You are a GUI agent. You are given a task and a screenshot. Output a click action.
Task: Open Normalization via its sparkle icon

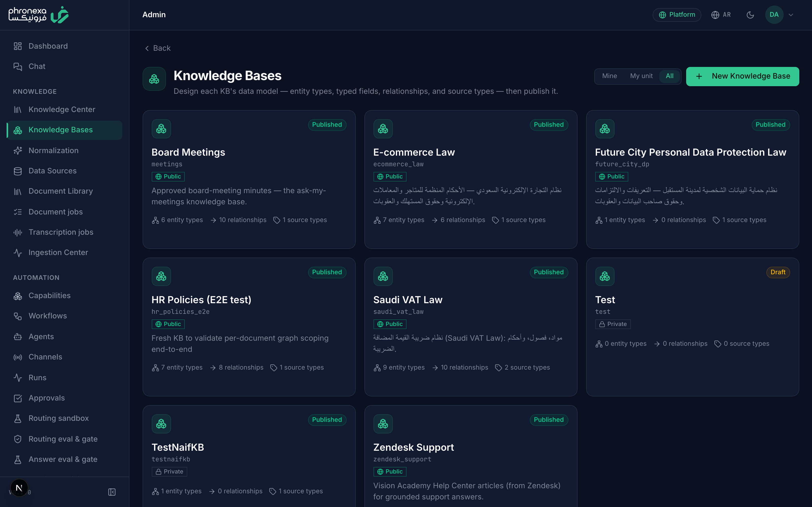coord(18,151)
